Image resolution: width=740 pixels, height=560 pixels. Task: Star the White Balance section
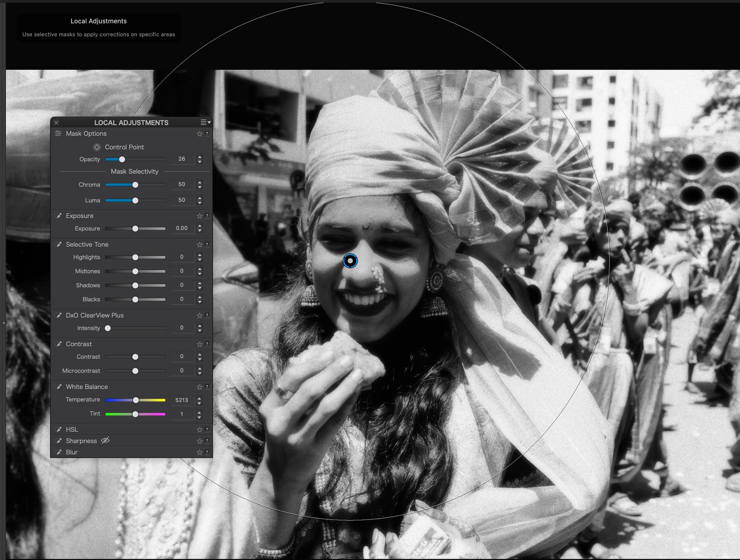click(199, 387)
